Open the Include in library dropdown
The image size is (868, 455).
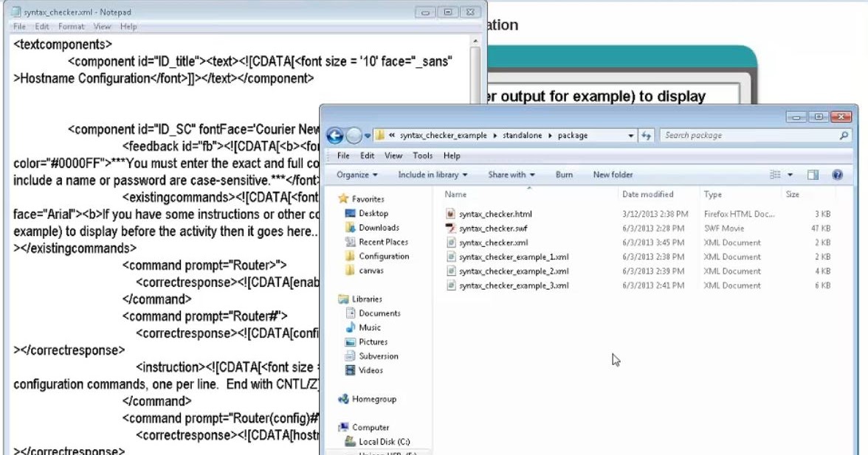pos(433,175)
